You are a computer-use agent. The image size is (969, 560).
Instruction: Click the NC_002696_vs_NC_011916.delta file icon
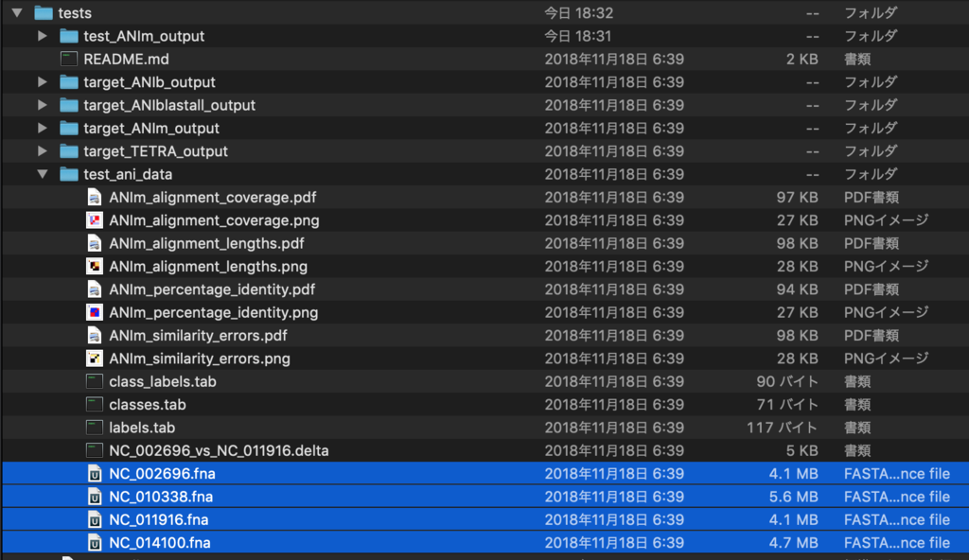coord(94,450)
